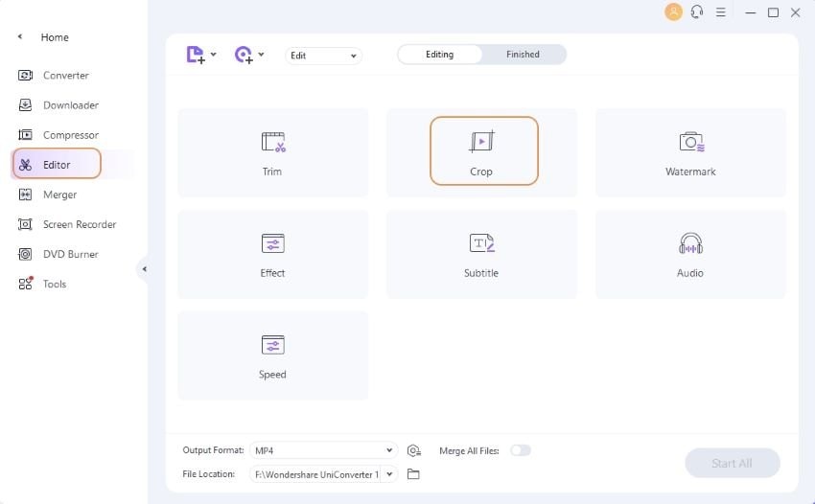The image size is (815, 504).
Task: Select the Crop tool tile
Action: pyautogui.click(x=481, y=152)
